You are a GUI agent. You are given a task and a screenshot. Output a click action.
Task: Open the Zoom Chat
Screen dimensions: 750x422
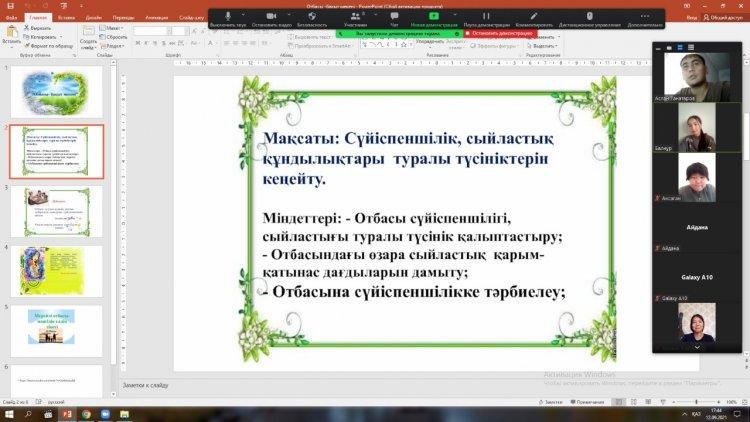(394, 18)
